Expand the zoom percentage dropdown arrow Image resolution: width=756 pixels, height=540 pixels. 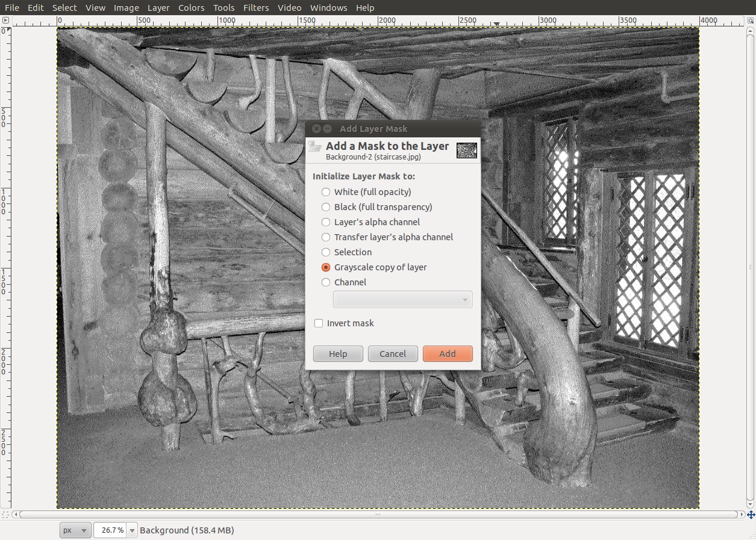[133, 530]
